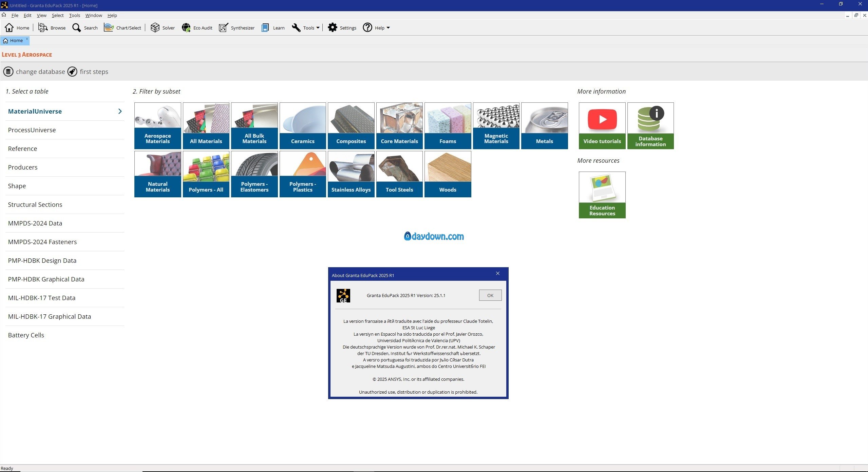The height and width of the screenshot is (472, 868).
Task: Select the Polymers - Elastomers subset
Action: click(x=254, y=174)
